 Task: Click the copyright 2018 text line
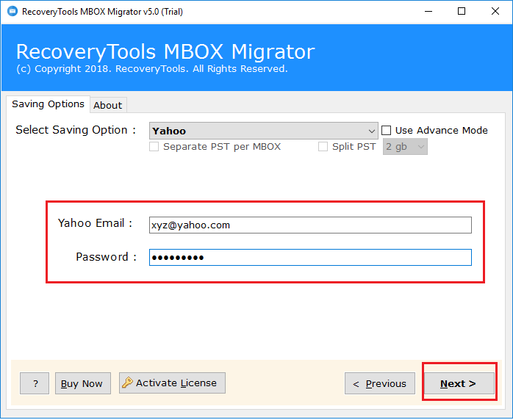point(152,69)
